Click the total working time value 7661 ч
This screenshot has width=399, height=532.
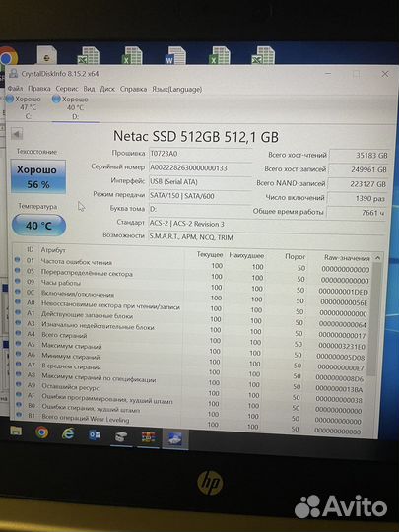point(356,213)
